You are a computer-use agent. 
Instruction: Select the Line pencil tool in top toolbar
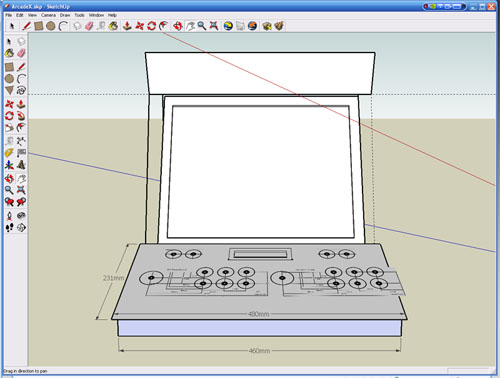point(26,26)
